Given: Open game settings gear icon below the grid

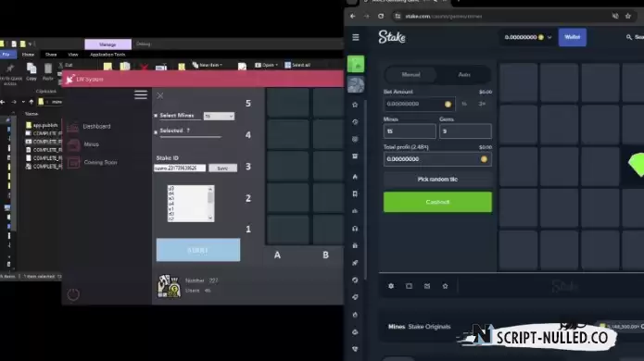Looking at the screenshot, I should (391, 286).
